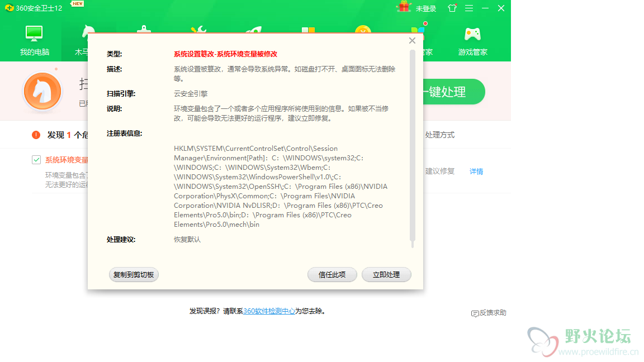Open the main hamburger menu
This screenshot has height=362, width=644.
point(468,8)
